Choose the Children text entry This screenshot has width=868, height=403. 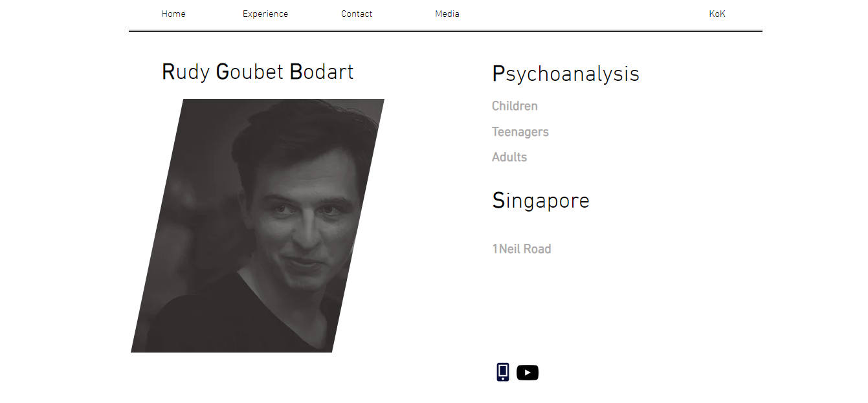(515, 106)
